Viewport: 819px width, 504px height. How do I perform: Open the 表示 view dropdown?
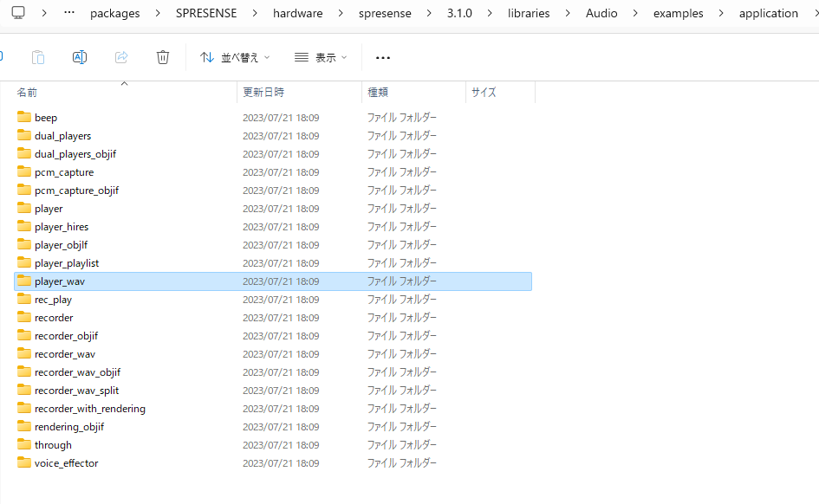(321, 57)
